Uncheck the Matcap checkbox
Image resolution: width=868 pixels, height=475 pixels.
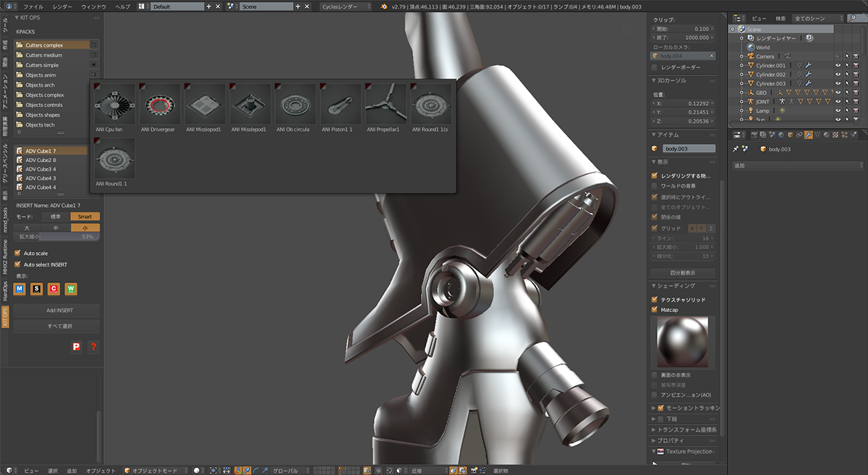pyautogui.click(x=655, y=310)
